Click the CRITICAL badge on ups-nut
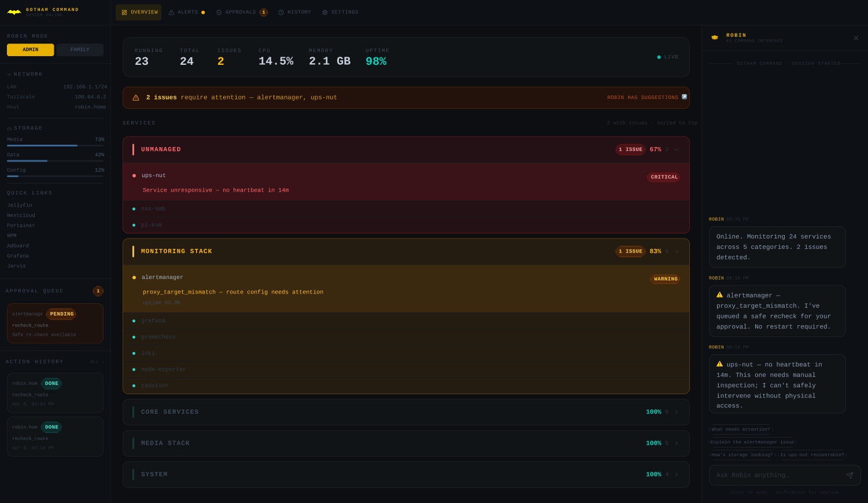This screenshot has height=503, width=868. (x=664, y=177)
